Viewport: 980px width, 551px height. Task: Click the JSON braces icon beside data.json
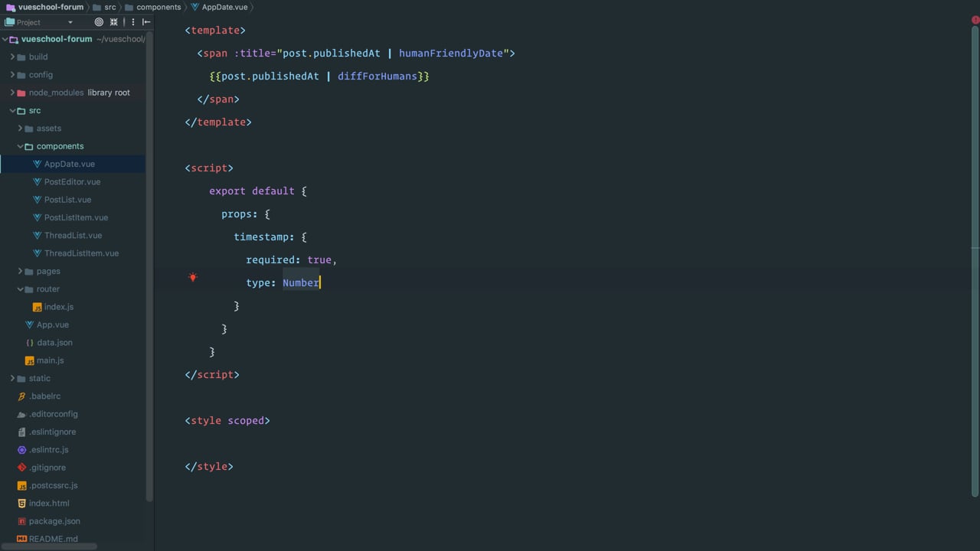(x=30, y=343)
